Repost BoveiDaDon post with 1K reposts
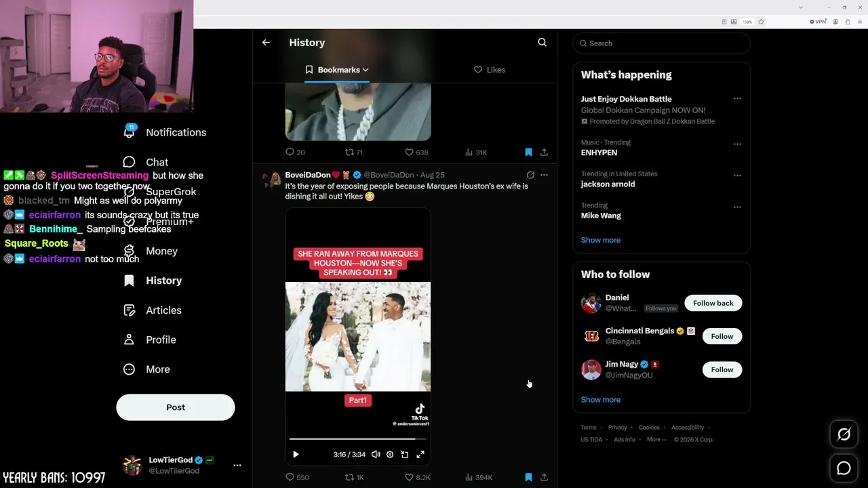Screen dimensions: 868x488 click(355, 477)
